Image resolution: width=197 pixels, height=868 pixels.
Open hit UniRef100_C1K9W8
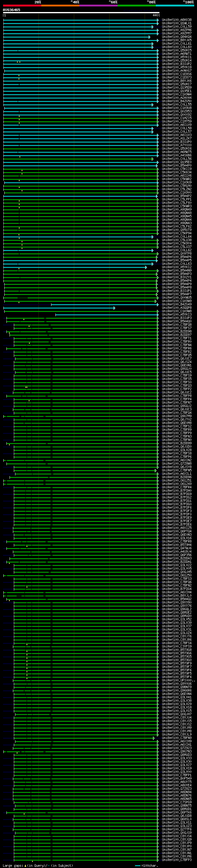click(x=177, y=311)
